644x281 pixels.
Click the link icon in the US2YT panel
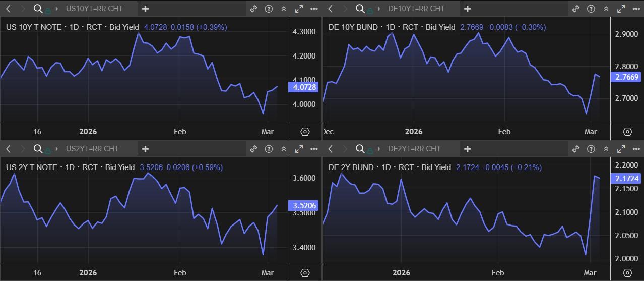pos(253,149)
